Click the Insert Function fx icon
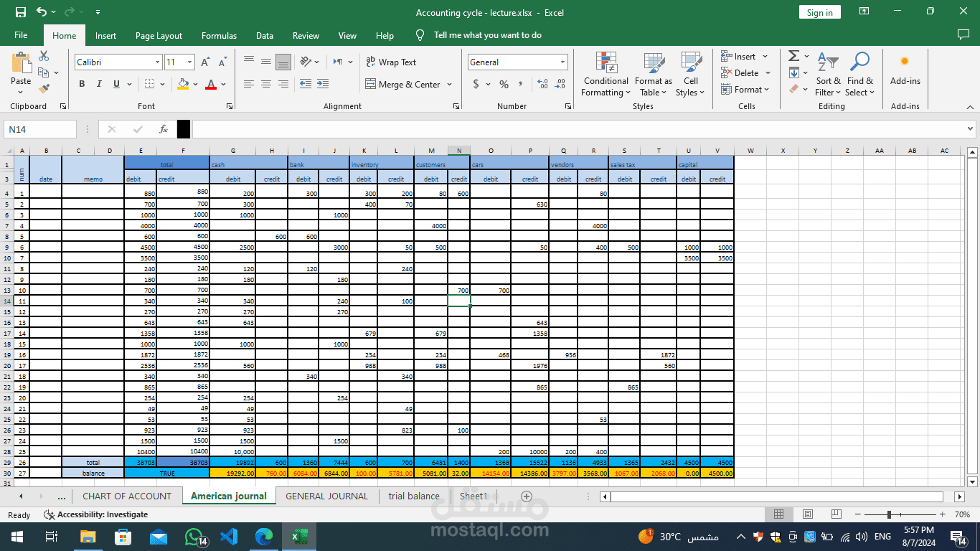 point(164,129)
